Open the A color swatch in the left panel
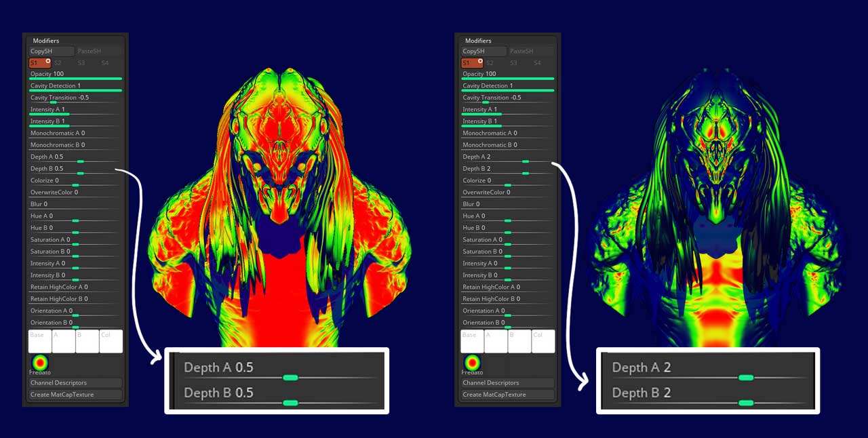The image size is (868, 438). 63,341
